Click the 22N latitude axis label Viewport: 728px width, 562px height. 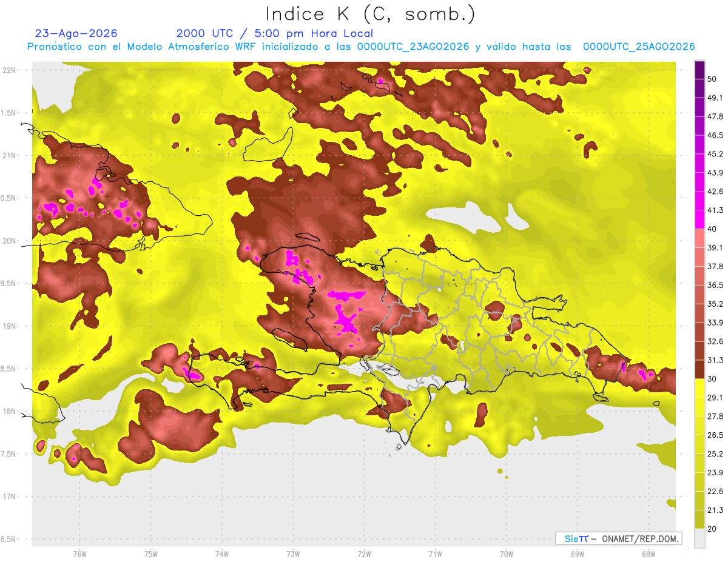coord(9,70)
